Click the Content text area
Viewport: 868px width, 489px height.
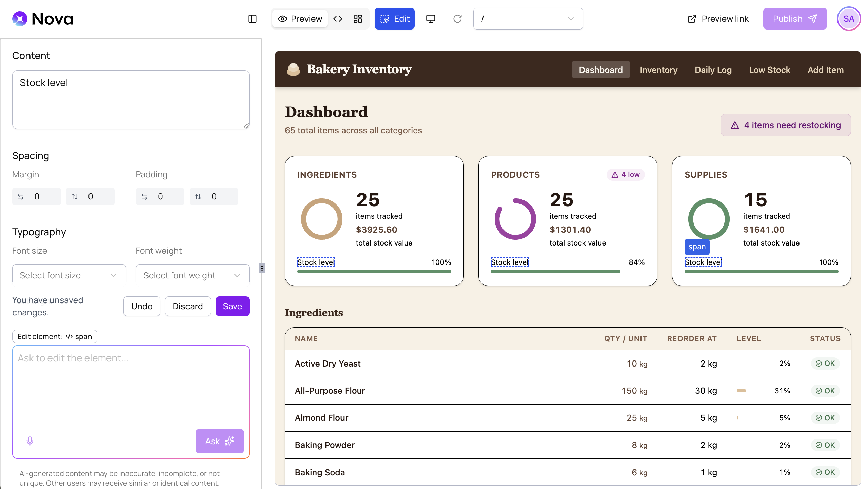coord(131,99)
